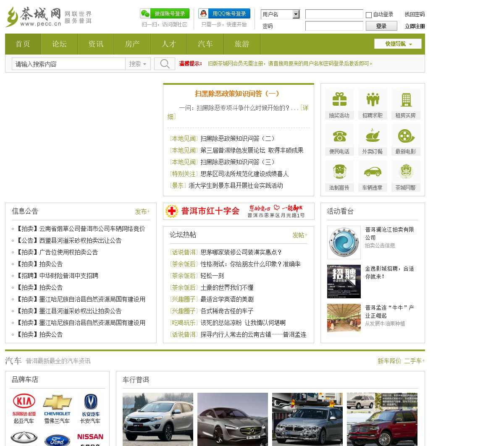The image size is (504, 446).
Task: Open the 车辆违章 car icon
Action: pos(373,172)
